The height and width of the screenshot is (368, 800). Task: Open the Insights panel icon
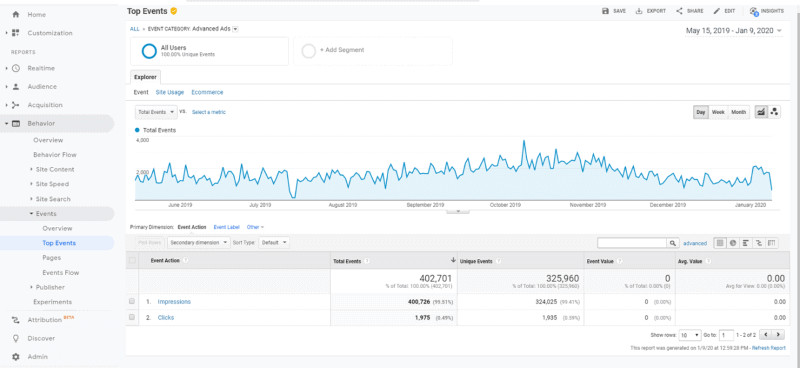click(x=754, y=11)
